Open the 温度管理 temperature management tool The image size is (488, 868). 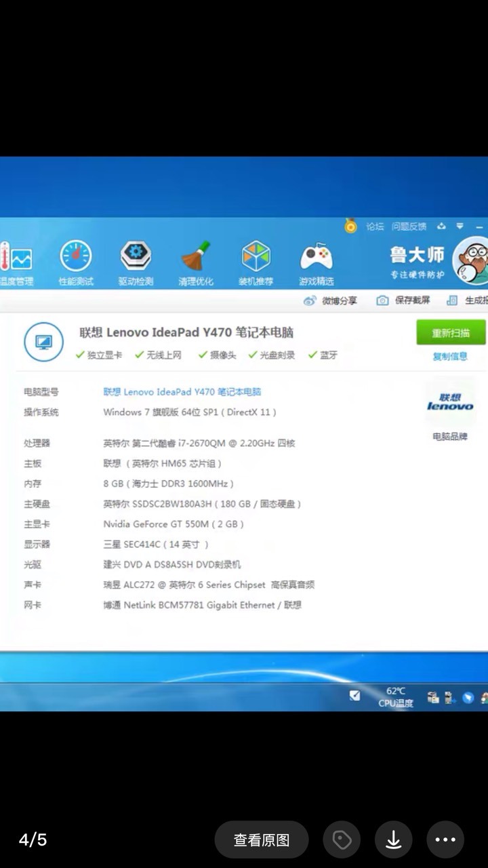click(x=16, y=264)
